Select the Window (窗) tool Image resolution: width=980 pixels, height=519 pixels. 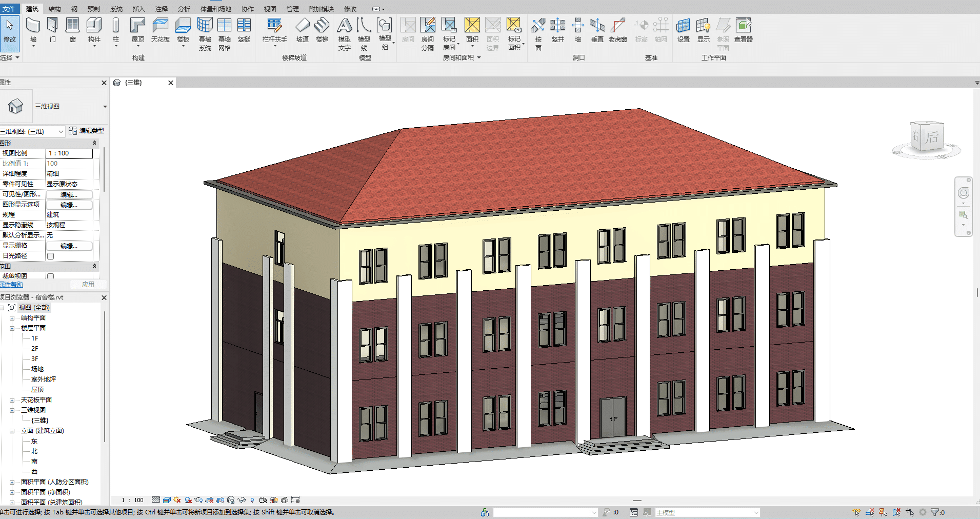coord(72,26)
